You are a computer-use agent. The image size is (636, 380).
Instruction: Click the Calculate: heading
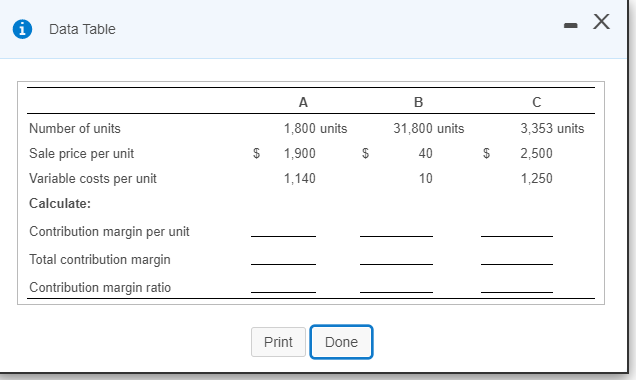point(60,204)
